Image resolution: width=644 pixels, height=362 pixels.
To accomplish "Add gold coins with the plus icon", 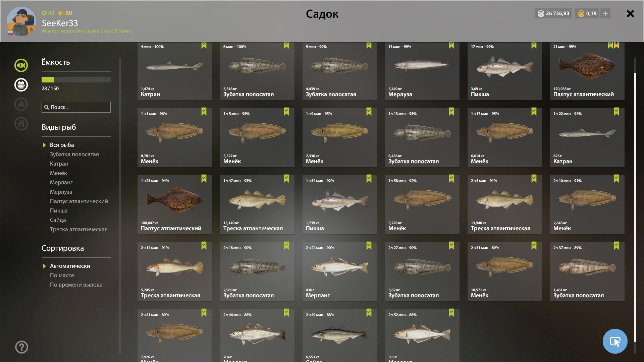I will coord(605,13).
